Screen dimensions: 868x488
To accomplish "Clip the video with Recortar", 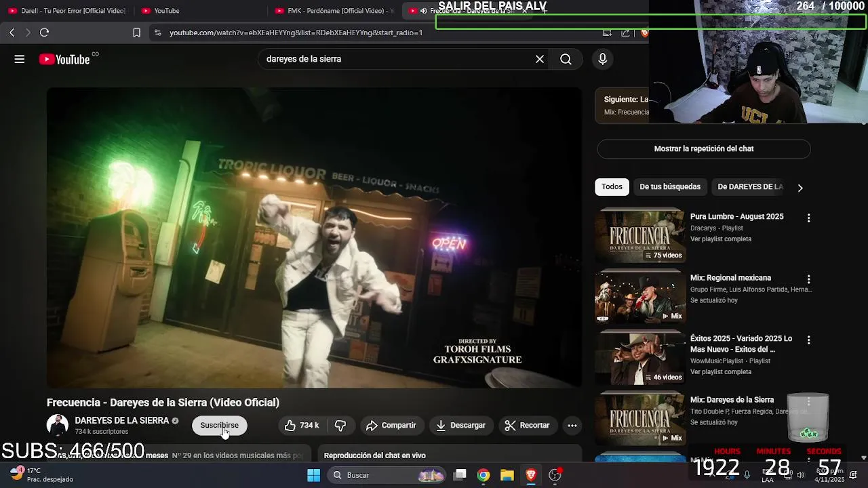I will click(528, 426).
